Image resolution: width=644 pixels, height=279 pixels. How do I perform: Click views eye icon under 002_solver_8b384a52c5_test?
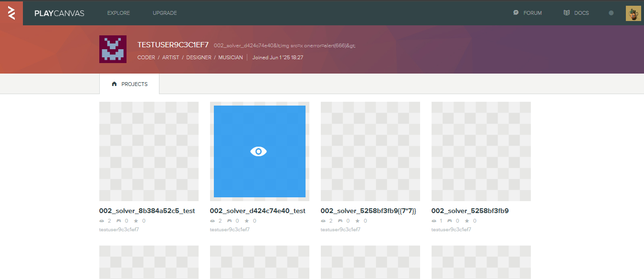[102, 221]
